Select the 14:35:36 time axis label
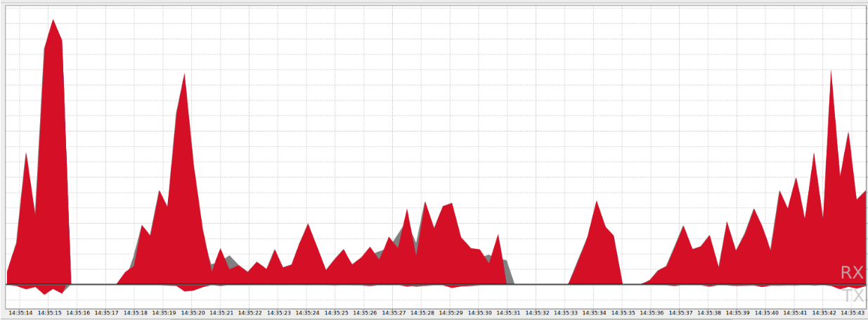The image size is (868, 320). [652, 312]
